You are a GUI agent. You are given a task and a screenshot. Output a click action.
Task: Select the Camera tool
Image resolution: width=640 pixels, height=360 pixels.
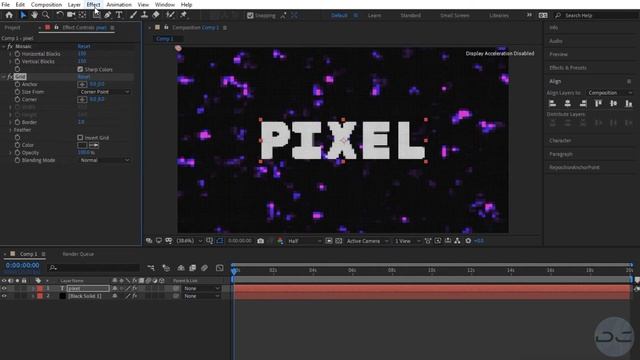pos(71,15)
